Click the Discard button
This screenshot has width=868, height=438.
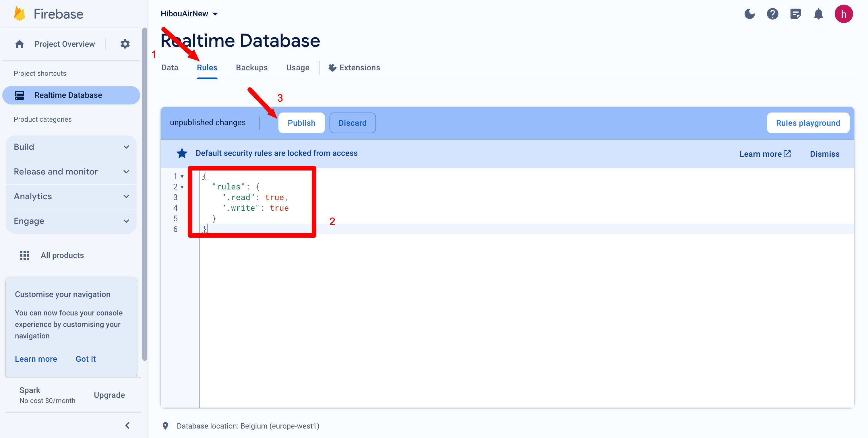[x=352, y=123]
